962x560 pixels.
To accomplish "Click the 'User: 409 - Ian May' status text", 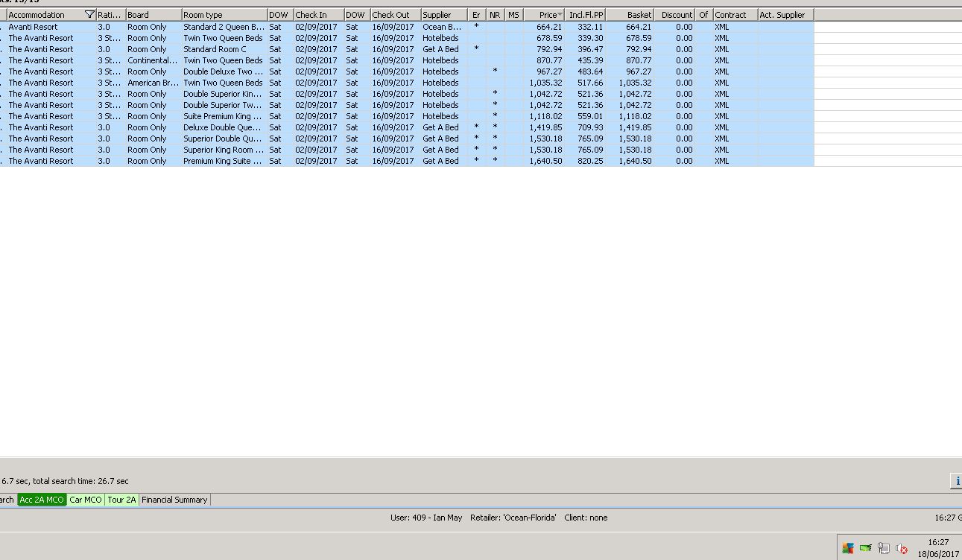I will pos(426,518).
